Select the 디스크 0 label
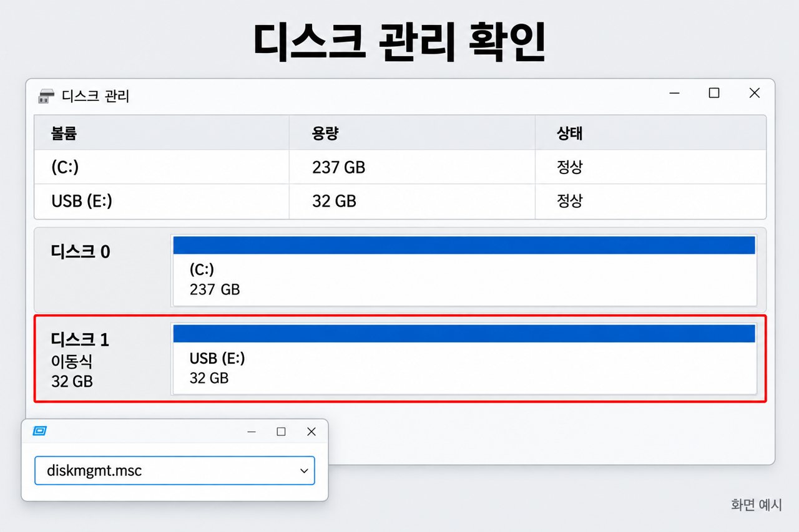799x532 pixels. (x=81, y=251)
